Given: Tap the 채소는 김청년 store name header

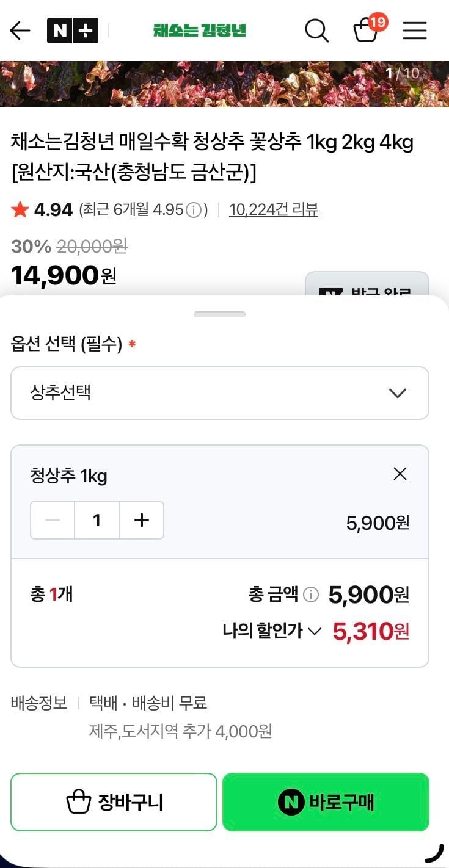Looking at the screenshot, I should point(200,31).
